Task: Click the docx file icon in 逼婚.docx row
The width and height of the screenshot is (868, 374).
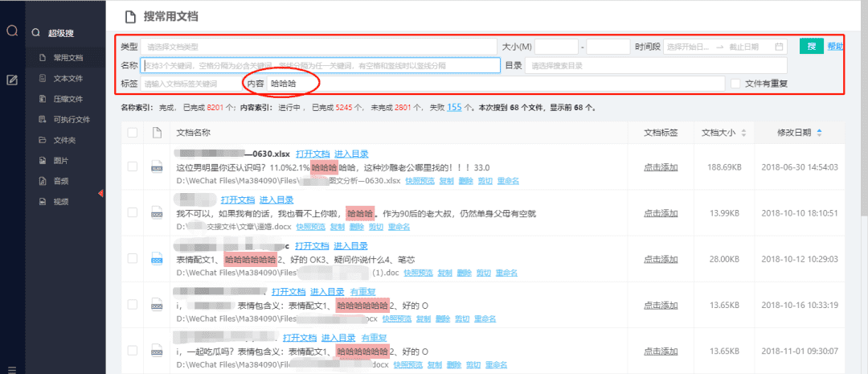Action: tap(157, 213)
